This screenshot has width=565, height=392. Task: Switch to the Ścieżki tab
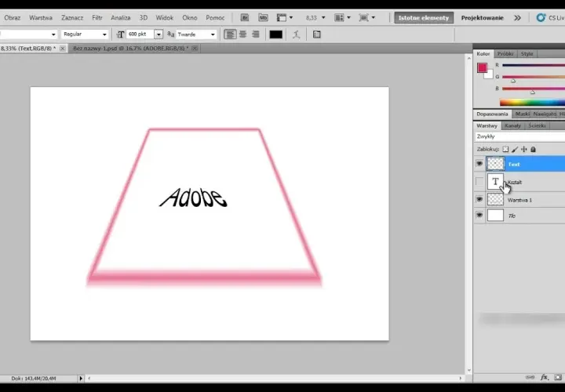click(537, 125)
